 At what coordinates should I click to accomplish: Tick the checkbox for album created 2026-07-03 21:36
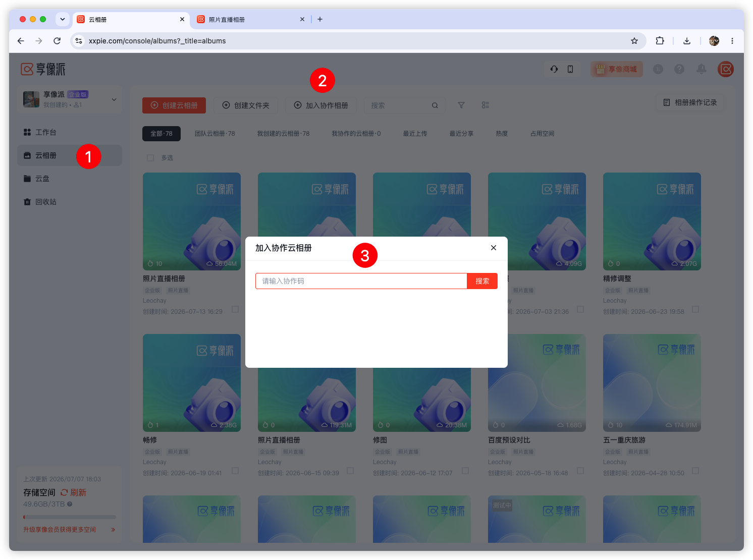click(x=580, y=309)
